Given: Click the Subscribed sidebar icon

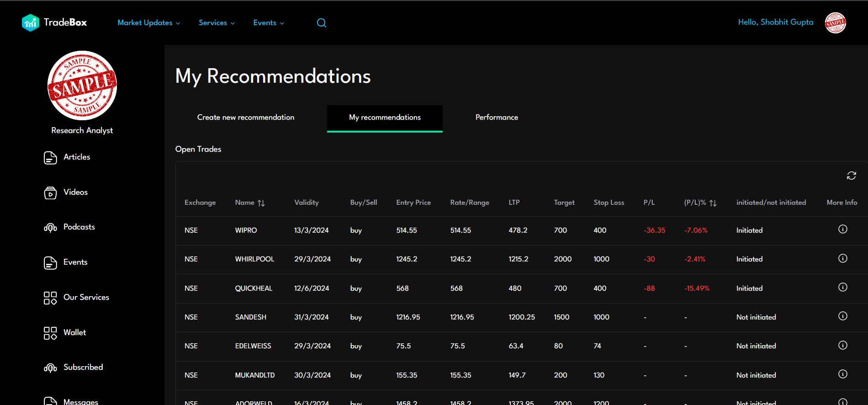Looking at the screenshot, I should tap(50, 368).
